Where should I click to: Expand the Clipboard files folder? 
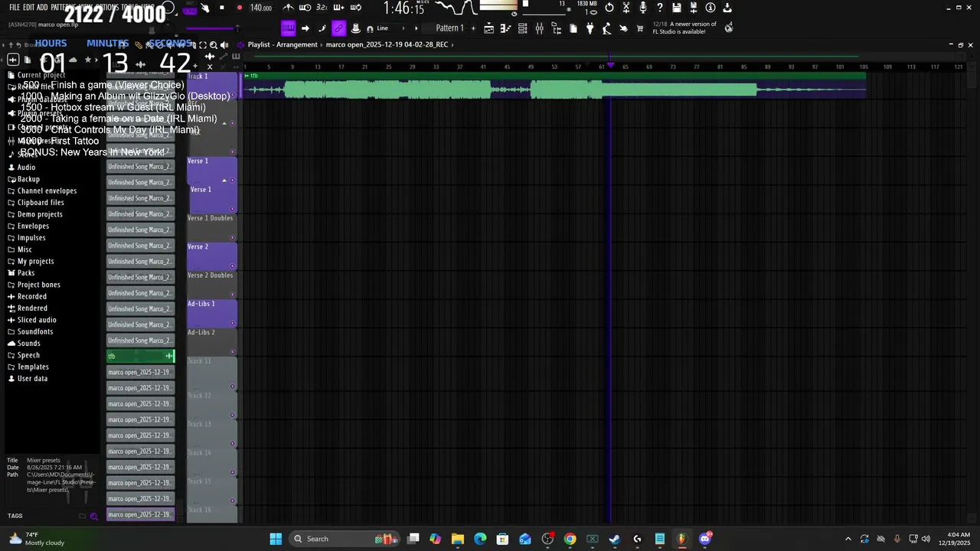[x=41, y=203]
